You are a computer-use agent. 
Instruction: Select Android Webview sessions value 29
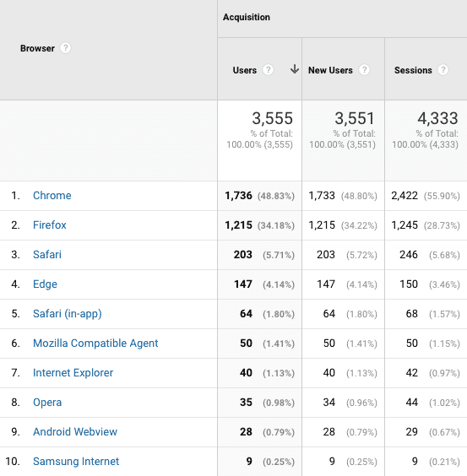click(x=412, y=431)
